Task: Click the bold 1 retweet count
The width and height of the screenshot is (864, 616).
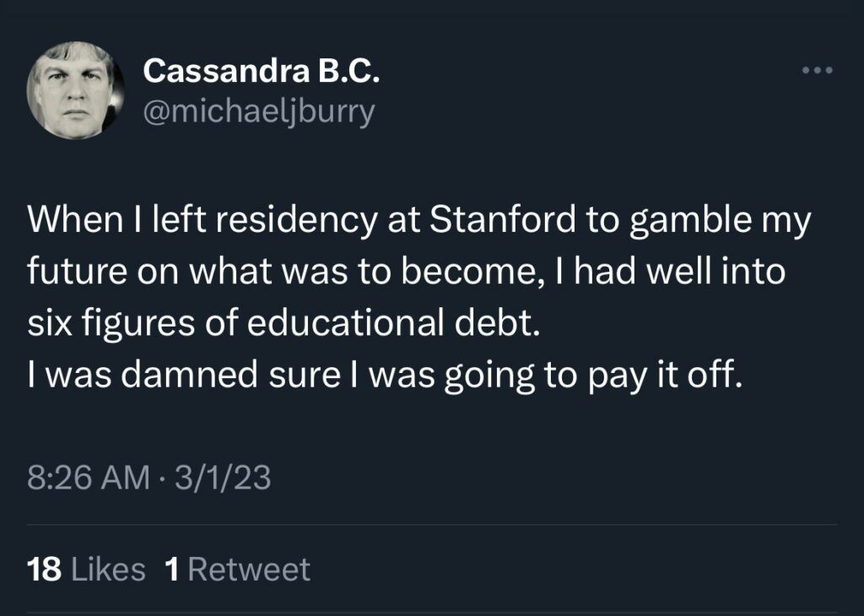Action: pos(172,570)
